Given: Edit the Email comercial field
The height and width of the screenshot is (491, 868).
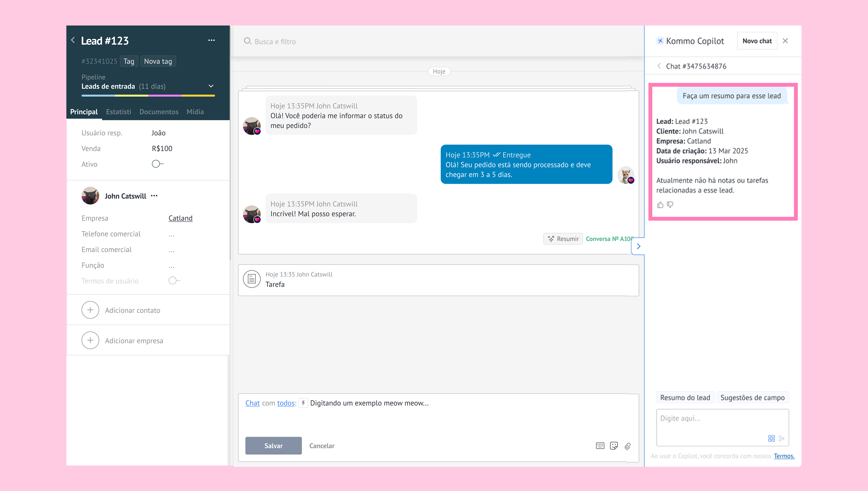Looking at the screenshot, I should (x=171, y=250).
